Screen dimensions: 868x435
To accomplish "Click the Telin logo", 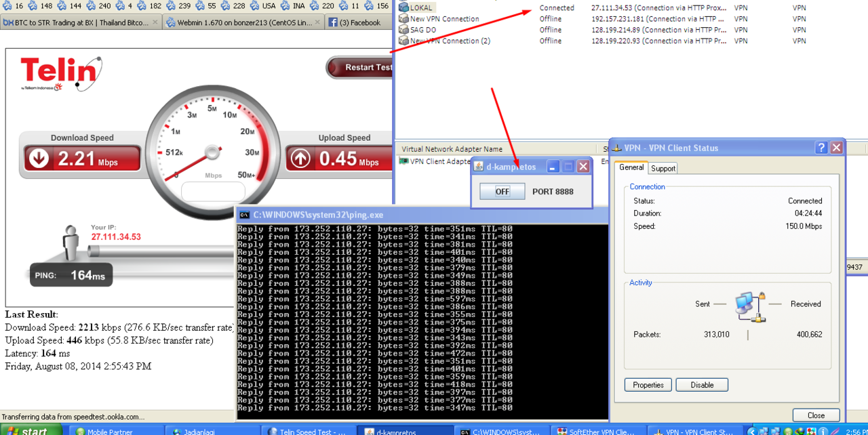I will click(x=61, y=73).
